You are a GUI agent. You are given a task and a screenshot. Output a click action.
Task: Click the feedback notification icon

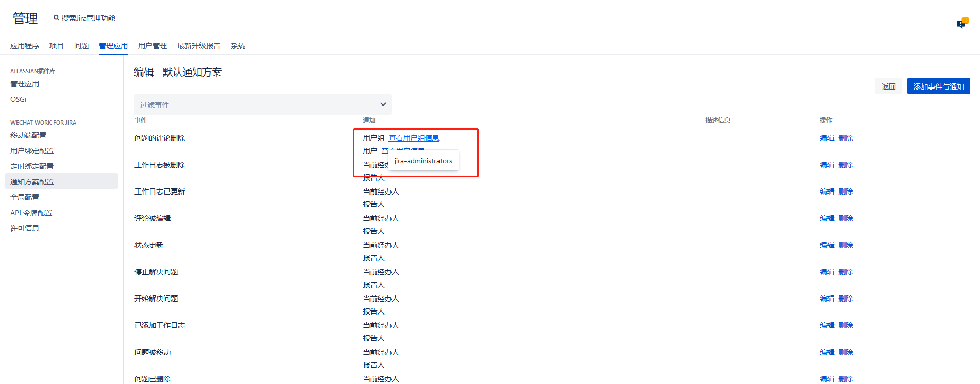pyautogui.click(x=961, y=24)
